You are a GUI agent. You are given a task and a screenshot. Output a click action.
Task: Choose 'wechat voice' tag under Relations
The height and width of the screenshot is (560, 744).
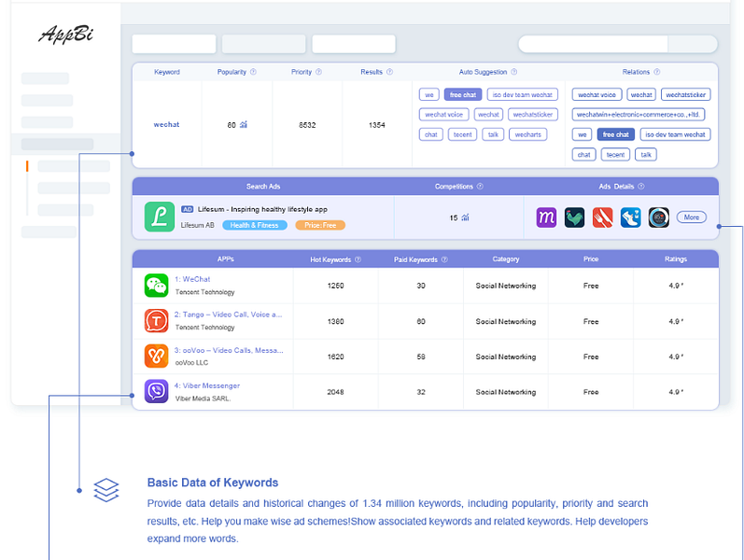[597, 94]
